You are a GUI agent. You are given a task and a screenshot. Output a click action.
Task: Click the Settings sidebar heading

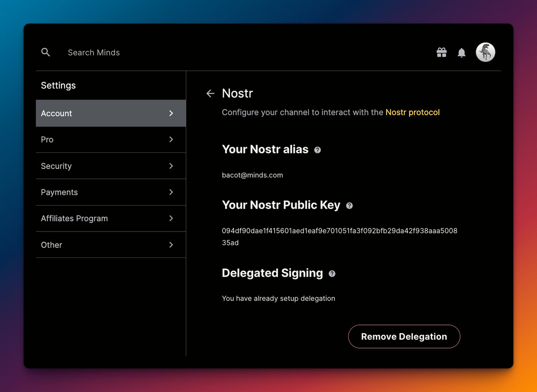(x=58, y=85)
